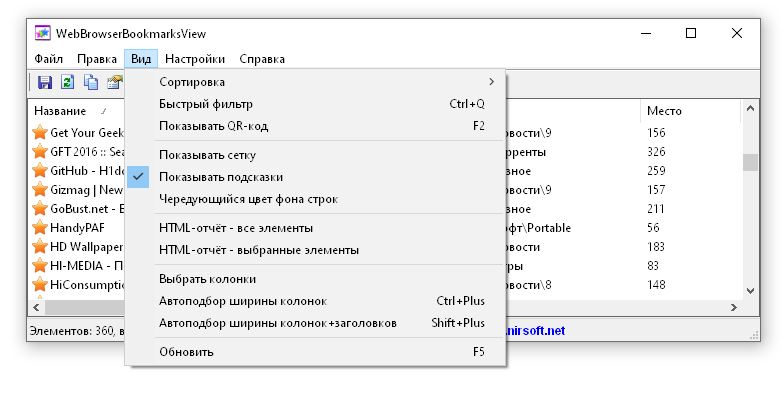Click the star icon beside HI-MEDIA

point(39,266)
